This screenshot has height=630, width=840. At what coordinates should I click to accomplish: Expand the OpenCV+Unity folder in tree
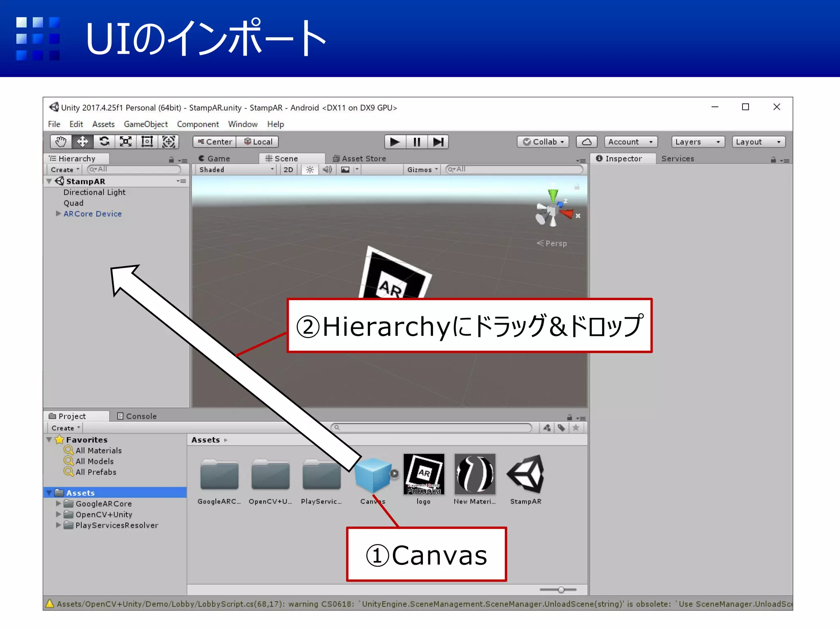[x=58, y=514]
